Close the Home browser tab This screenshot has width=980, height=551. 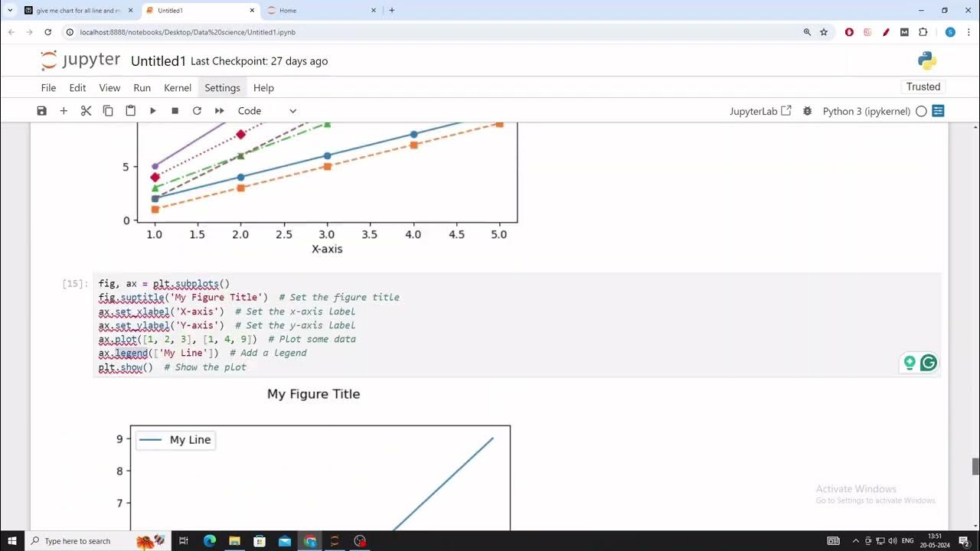374,11
